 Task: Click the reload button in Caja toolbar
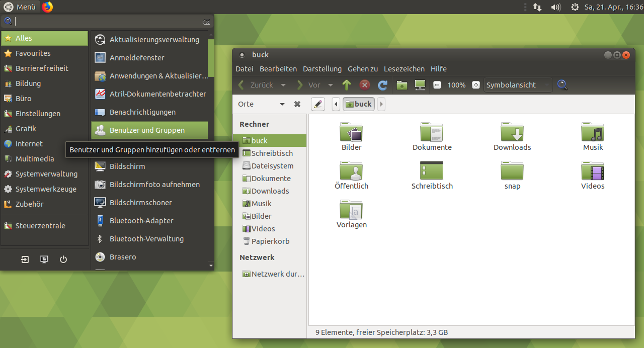383,85
